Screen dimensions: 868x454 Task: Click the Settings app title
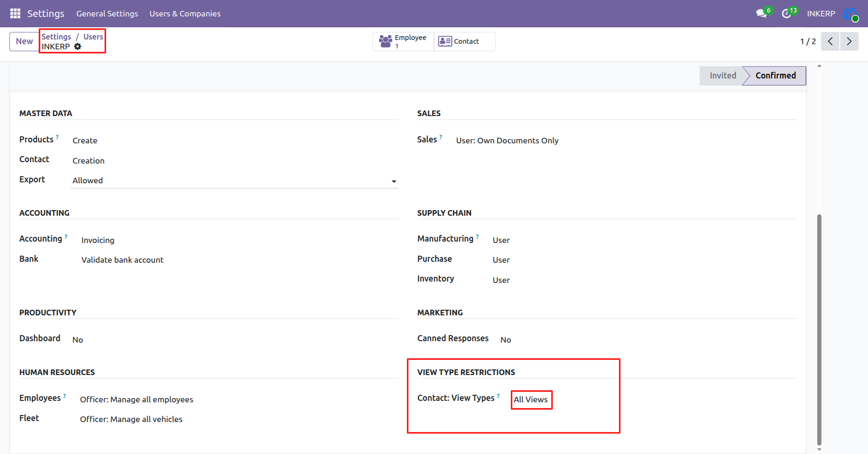pos(46,14)
